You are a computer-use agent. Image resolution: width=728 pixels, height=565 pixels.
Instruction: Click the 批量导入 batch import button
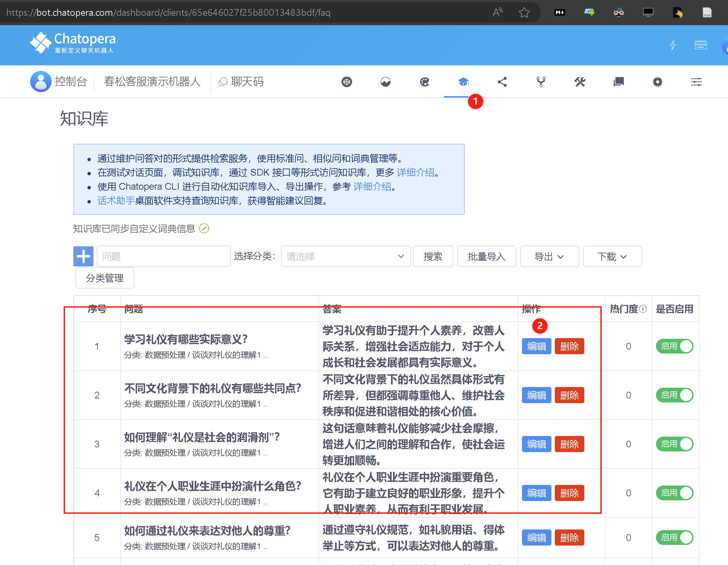pyautogui.click(x=486, y=256)
